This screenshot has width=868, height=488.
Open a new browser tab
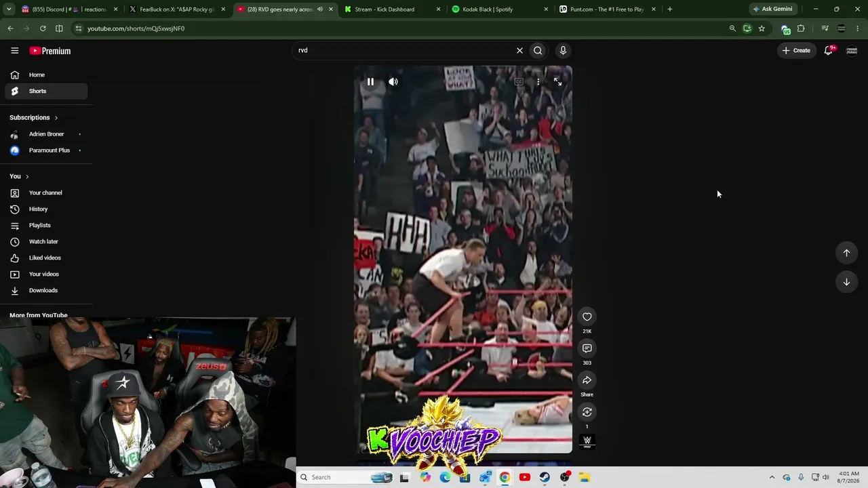[x=670, y=9]
